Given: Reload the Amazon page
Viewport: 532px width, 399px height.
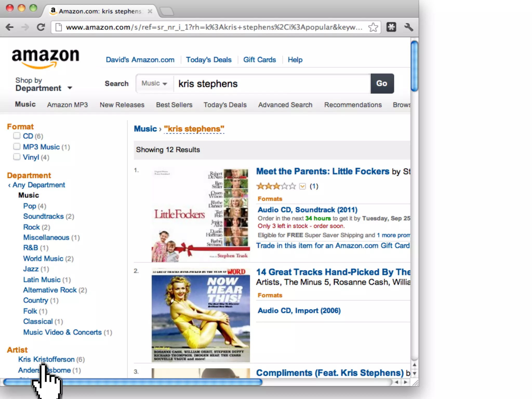Looking at the screenshot, I should (x=41, y=27).
